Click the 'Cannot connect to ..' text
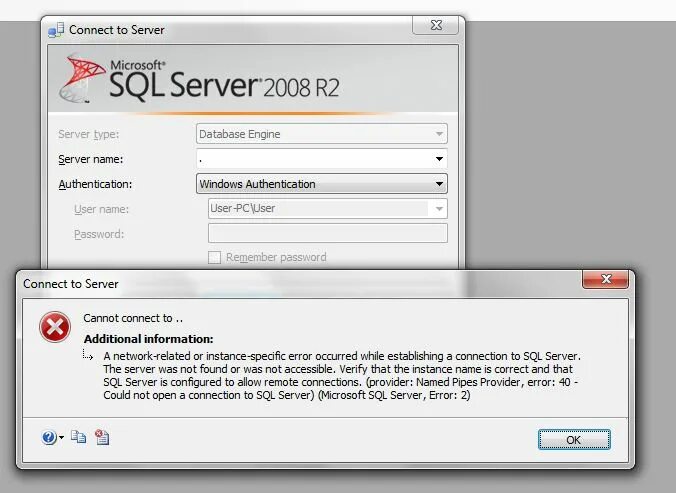This screenshot has height=493, width=676. [x=133, y=318]
